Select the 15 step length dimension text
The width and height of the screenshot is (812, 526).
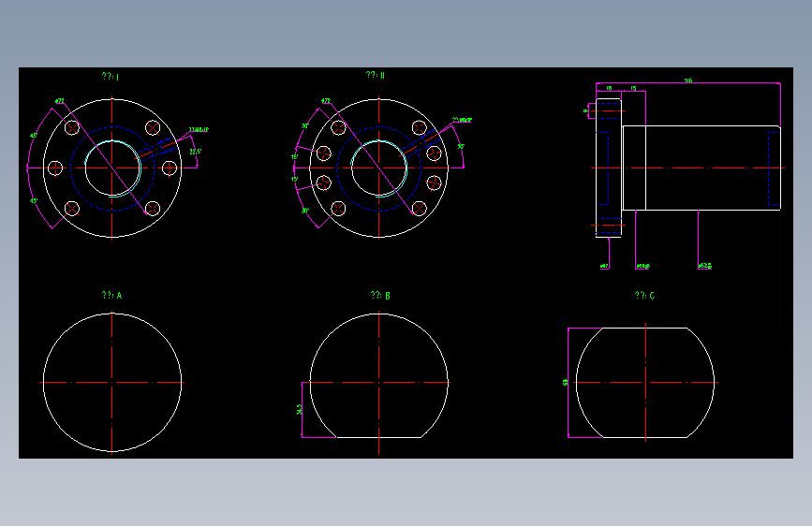[633, 89]
